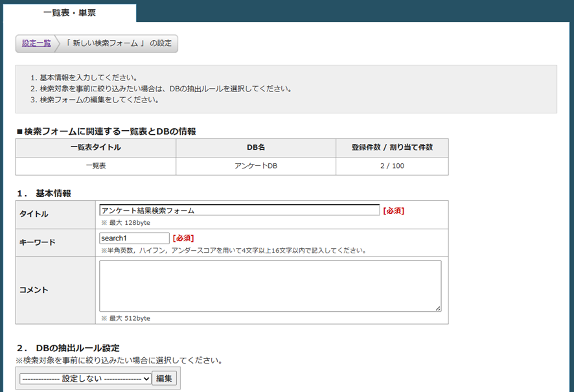
Task: Click the 編集 button next to dropdown
Action: (164, 378)
